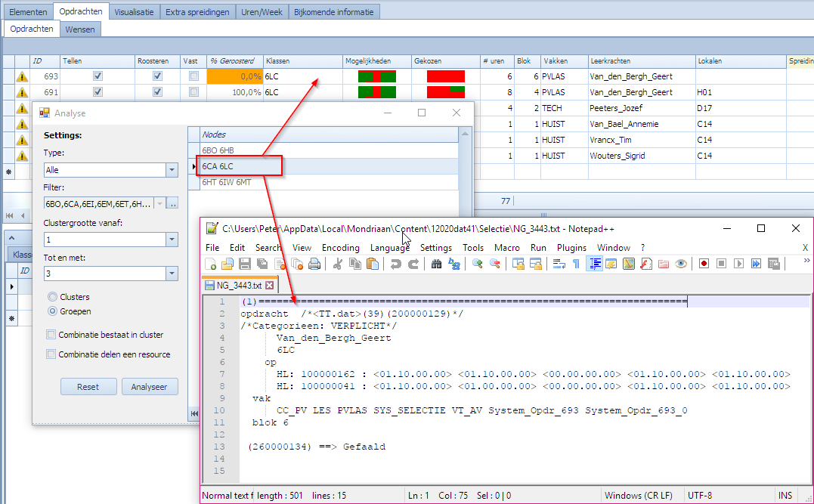
Task: Open Find with the binoculars icon
Action: (436, 264)
